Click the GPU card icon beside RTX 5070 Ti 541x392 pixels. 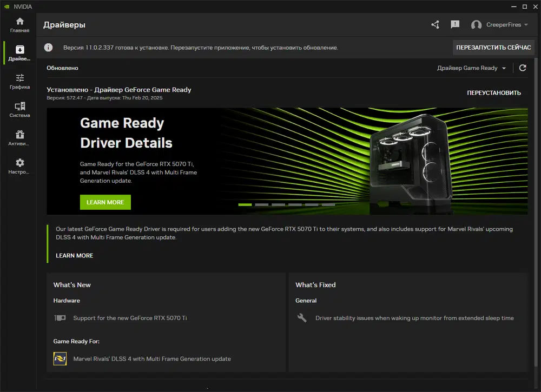[x=60, y=318]
